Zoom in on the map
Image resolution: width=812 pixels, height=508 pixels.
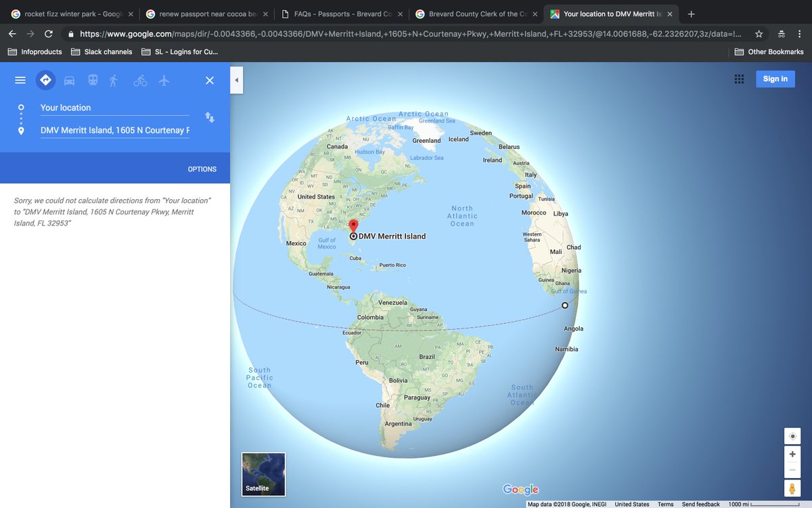pos(792,454)
